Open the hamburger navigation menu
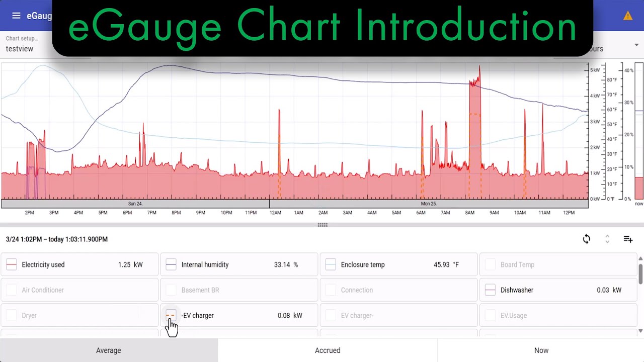This screenshot has height=362, width=644. click(x=16, y=16)
